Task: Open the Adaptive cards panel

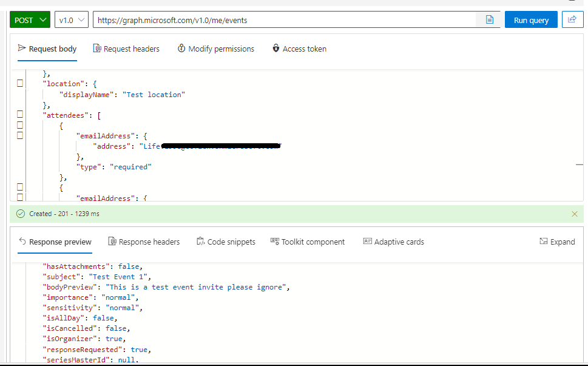Action: (393, 242)
